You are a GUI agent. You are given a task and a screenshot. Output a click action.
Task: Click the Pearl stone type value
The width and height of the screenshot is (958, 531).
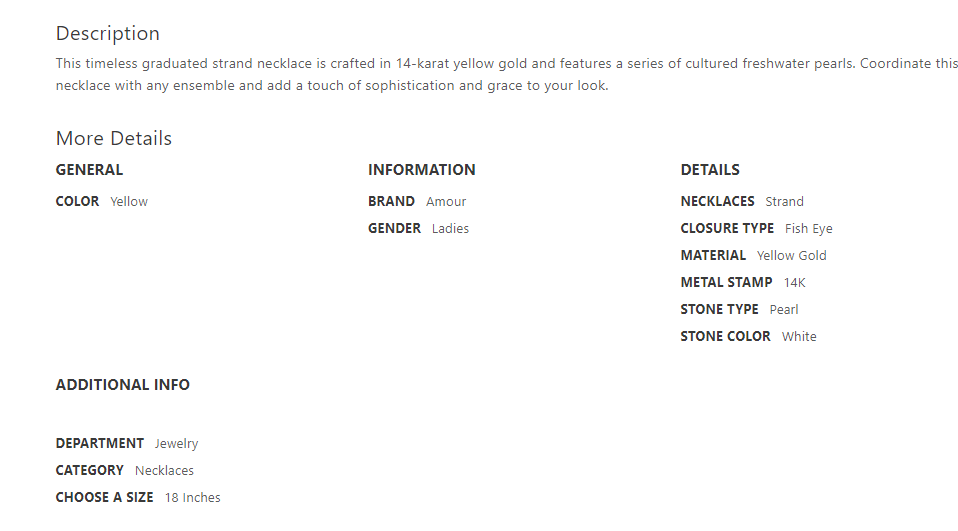pos(783,310)
